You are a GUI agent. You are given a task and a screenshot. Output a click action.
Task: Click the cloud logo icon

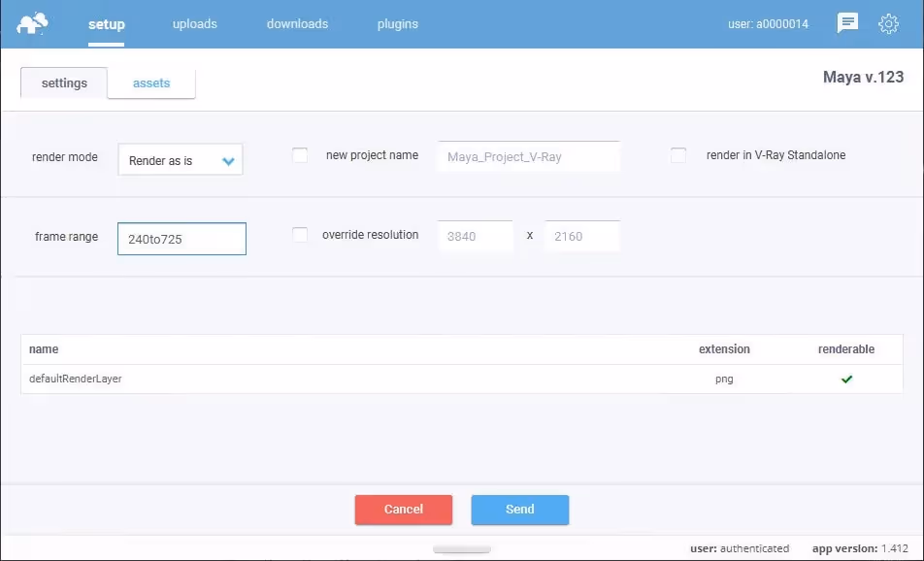[x=32, y=23]
